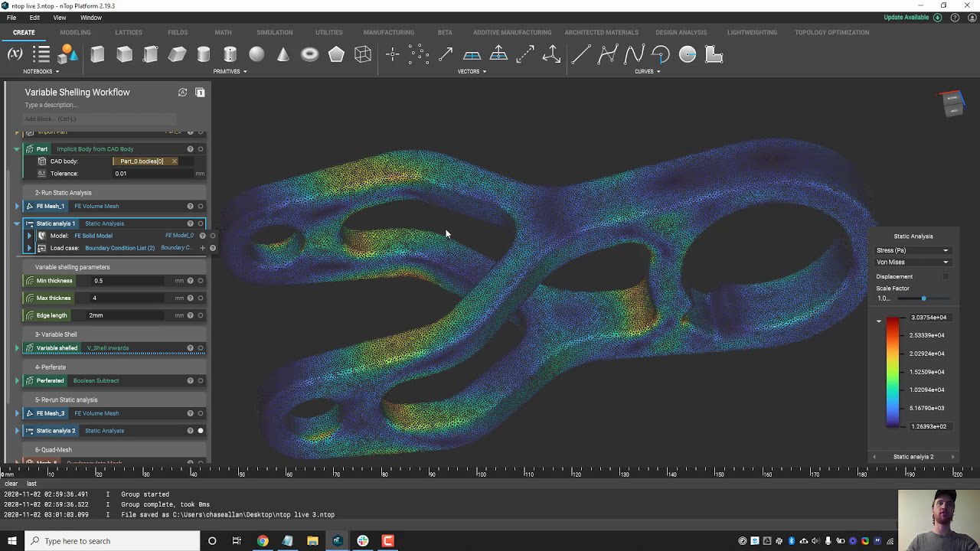Toggle visibility circle for Max thickness
The image size is (980, 551).
point(201,298)
